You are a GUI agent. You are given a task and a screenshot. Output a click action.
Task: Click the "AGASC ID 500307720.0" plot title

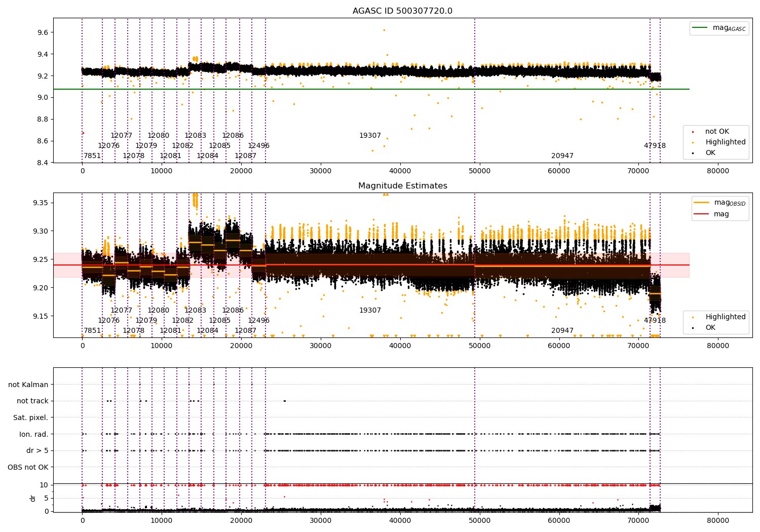point(403,11)
